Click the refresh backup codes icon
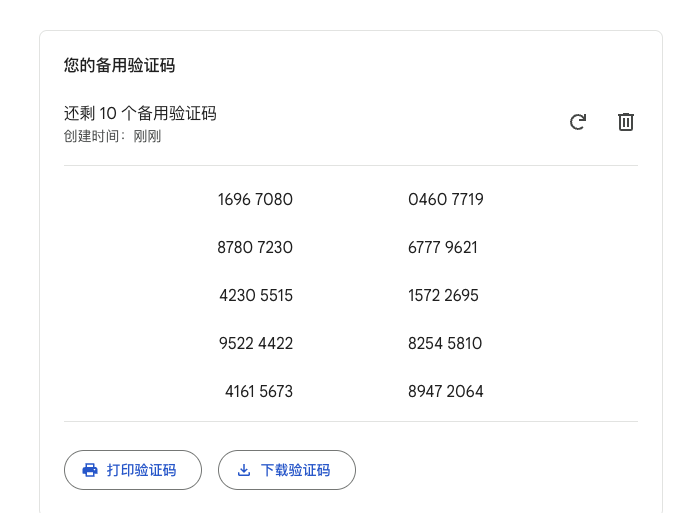Viewport: 677px width, 513px height. (x=578, y=122)
